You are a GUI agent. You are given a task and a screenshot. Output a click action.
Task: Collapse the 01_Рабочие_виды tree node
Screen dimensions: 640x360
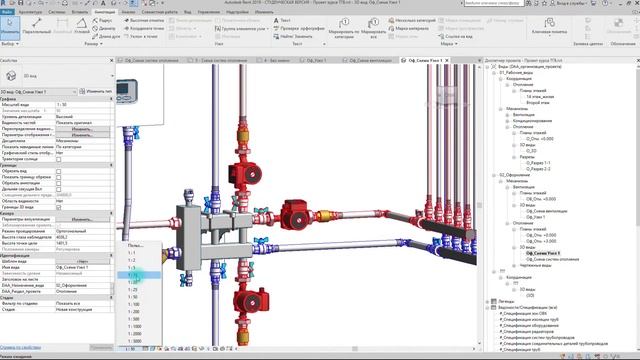[x=494, y=73]
